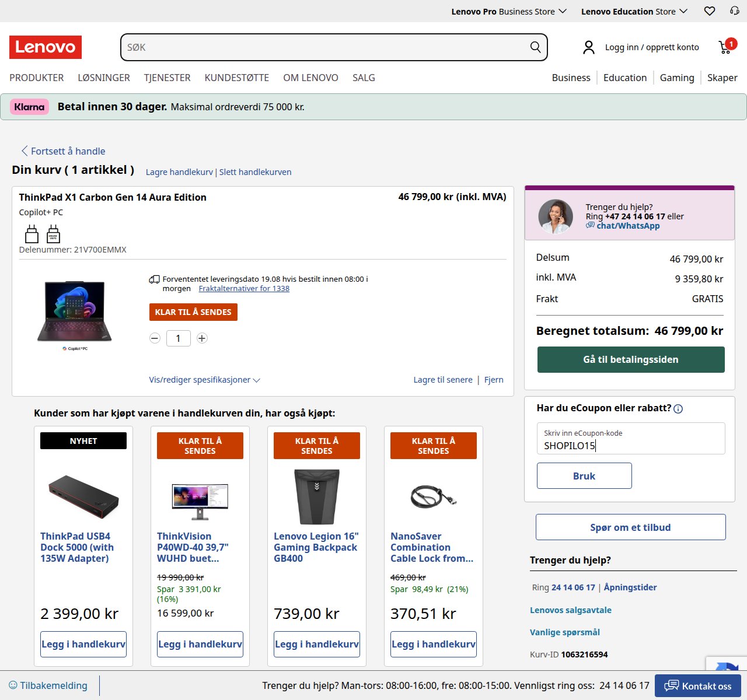The height and width of the screenshot is (700, 747).
Task: Open the TJENESTER menu
Action: point(167,78)
